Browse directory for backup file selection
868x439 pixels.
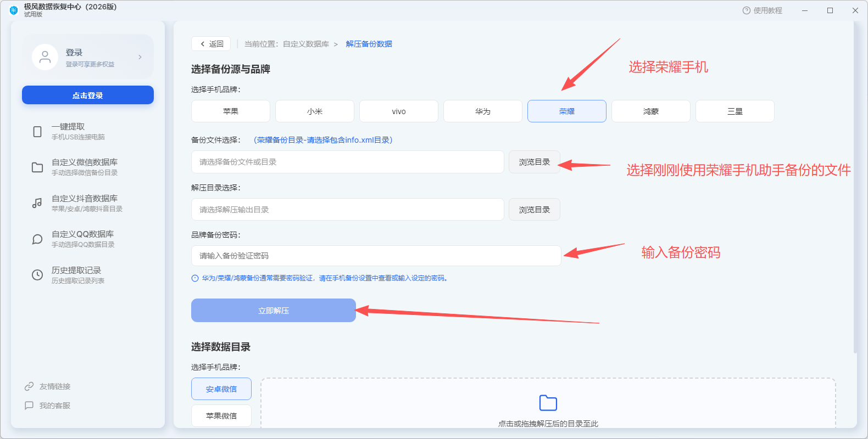pos(535,162)
